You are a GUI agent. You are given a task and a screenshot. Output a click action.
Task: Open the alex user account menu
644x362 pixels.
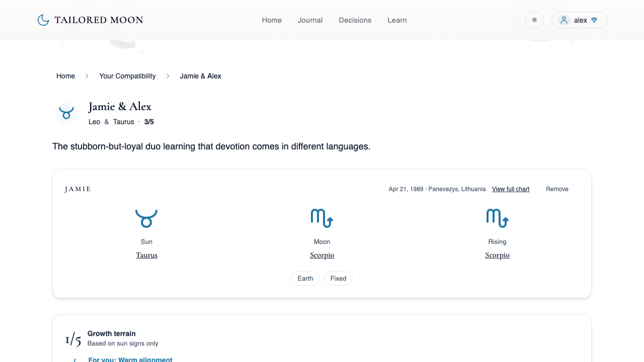tap(580, 20)
